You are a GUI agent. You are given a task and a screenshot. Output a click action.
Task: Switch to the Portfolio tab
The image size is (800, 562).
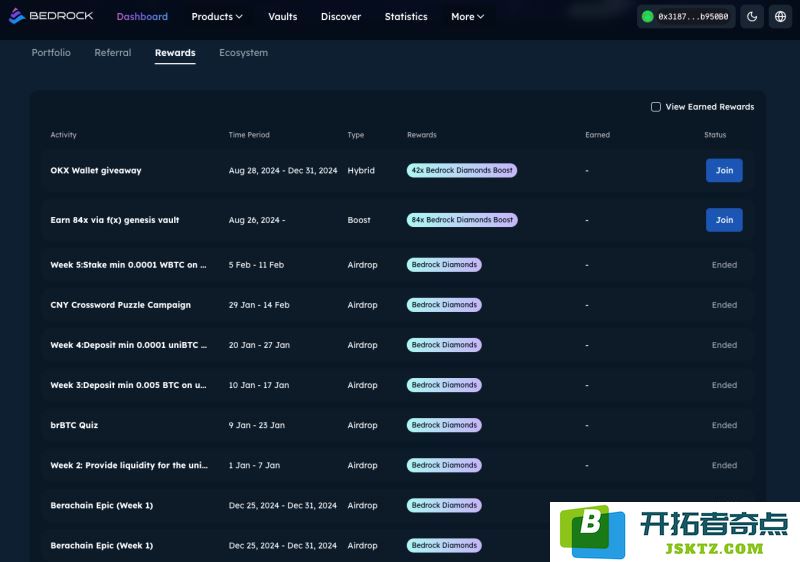(x=51, y=53)
